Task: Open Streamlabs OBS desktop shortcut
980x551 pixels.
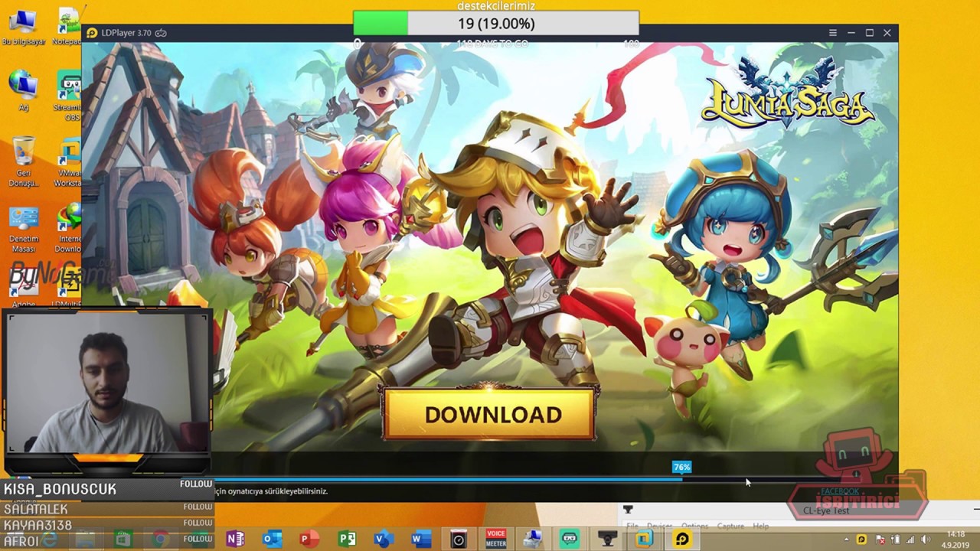Action: click(67, 96)
